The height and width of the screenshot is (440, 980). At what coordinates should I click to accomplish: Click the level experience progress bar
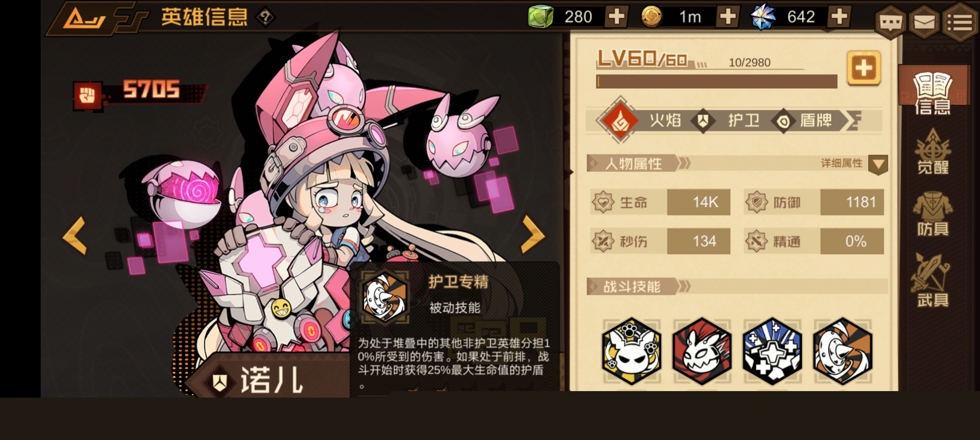717,81
